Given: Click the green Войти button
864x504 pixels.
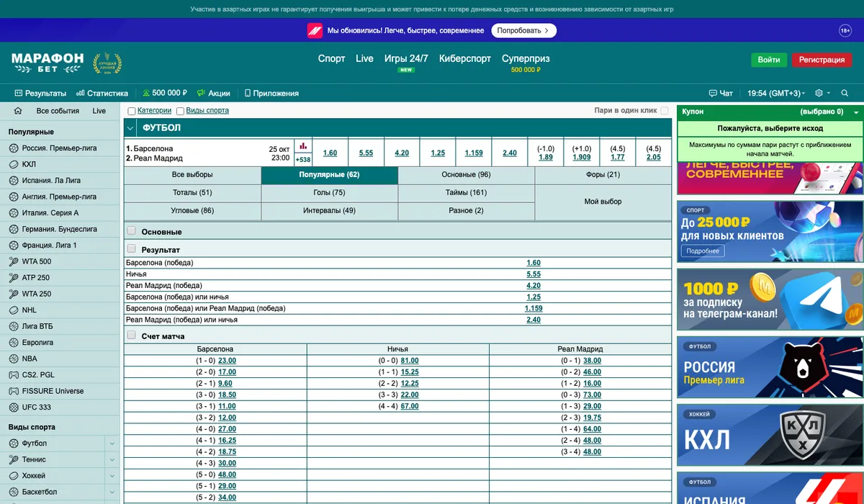Looking at the screenshot, I should pos(769,60).
